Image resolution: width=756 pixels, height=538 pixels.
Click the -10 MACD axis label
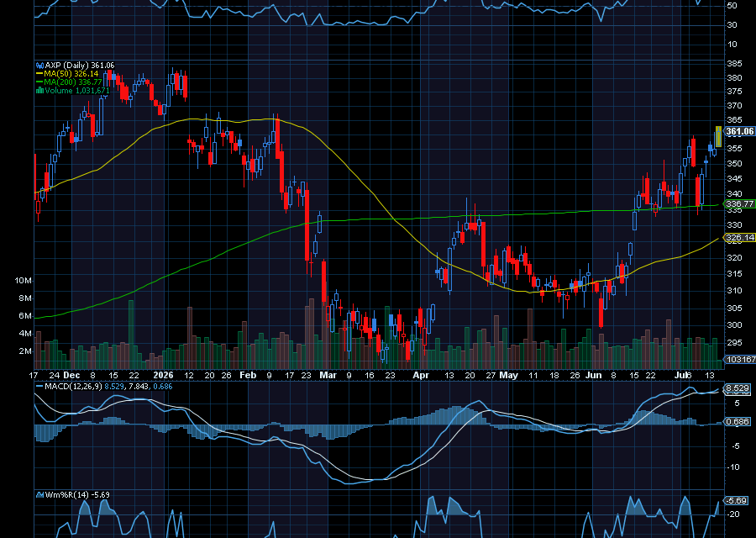tap(732, 467)
